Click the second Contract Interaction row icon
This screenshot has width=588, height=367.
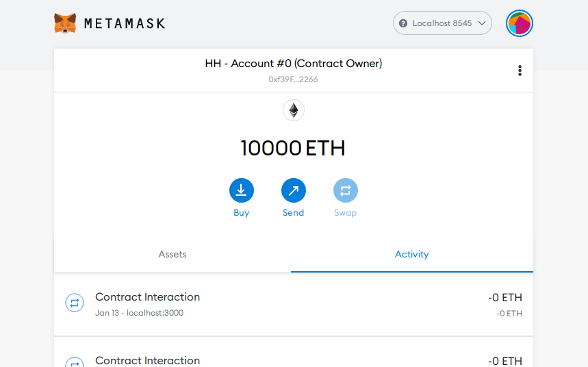pos(75,362)
